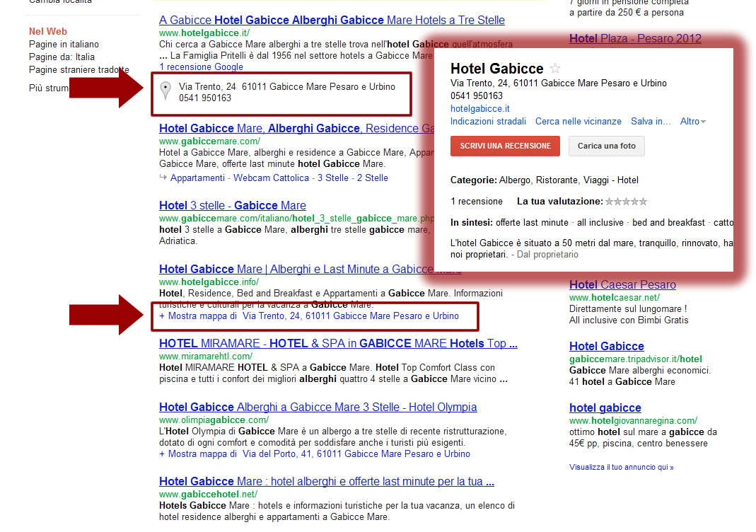756x532 pixels.
Task: Click the 3 Stelle sitelink
Action: click(x=332, y=178)
